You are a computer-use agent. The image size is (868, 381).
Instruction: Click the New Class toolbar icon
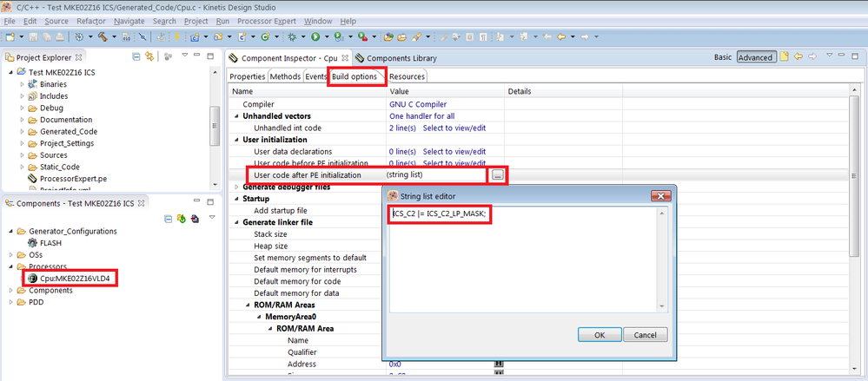click(x=265, y=37)
